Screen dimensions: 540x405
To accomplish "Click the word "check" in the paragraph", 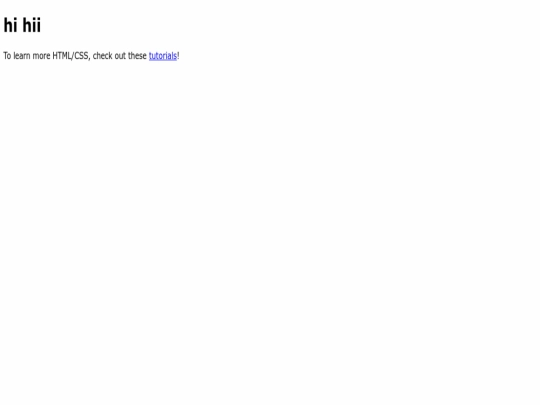I will pyautogui.click(x=103, y=56).
